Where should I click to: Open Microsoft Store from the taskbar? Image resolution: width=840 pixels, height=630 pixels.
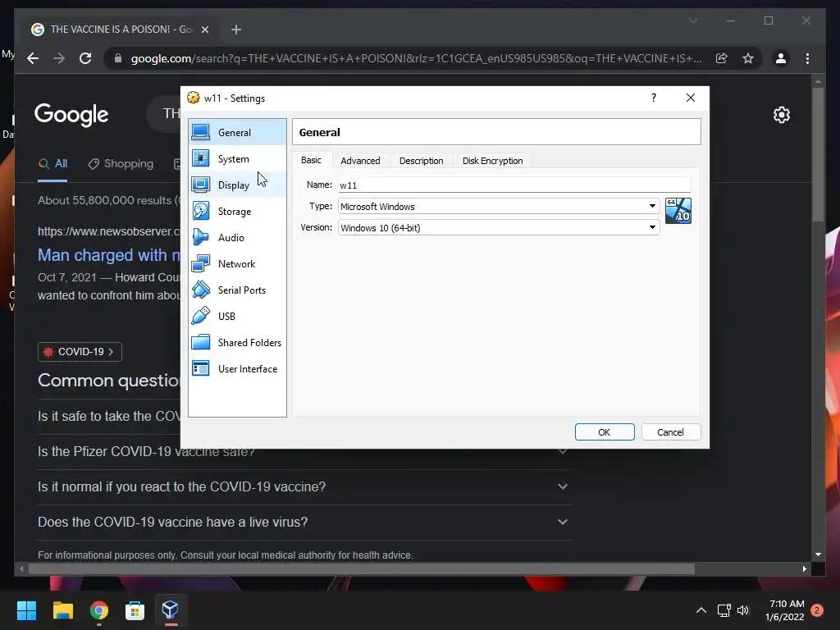(135, 610)
